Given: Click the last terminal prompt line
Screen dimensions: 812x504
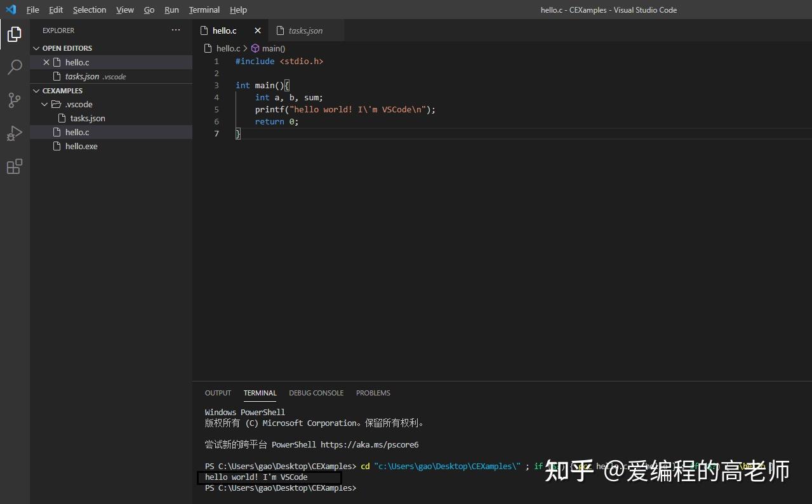Looking at the screenshot, I should (x=281, y=488).
